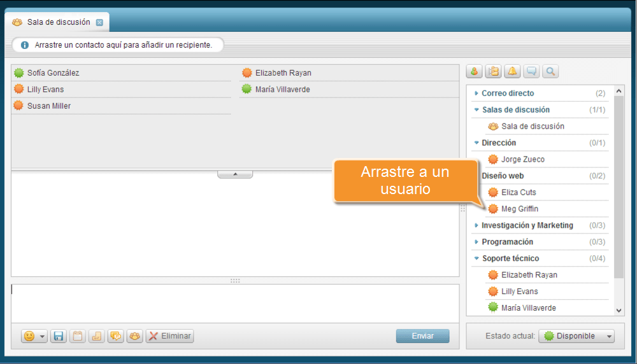The width and height of the screenshot is (637, 364).
Task: Select participant Lilly Evans in the room list
Action: pyautogui.click(x=45, y=89)
